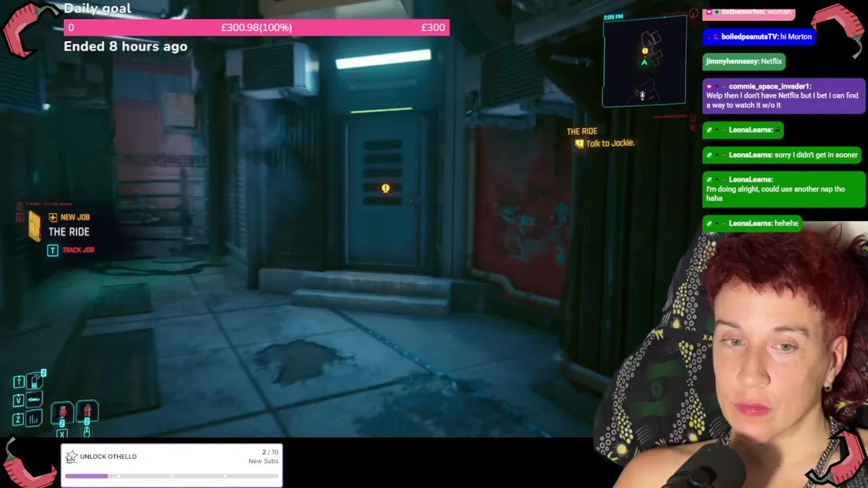Click the T key hint beside the phone slot
The height and width of the screenshot is (488, 868).
pyautogui.click(x=18, y=382)
